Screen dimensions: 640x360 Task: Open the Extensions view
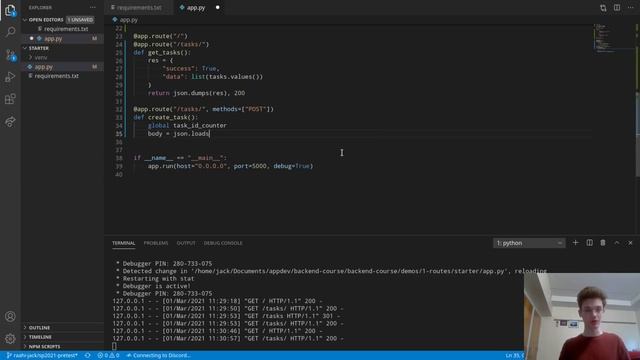click(10, 99)
